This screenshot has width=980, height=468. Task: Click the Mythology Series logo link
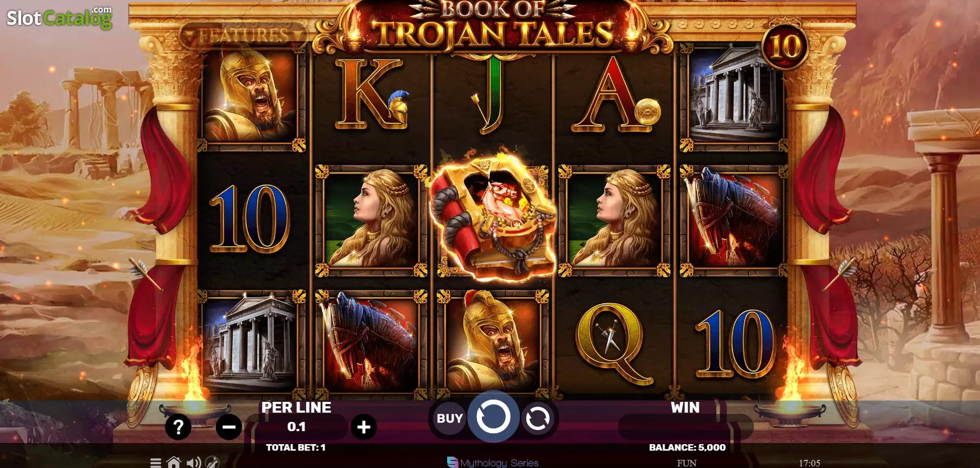coord(493,463)
